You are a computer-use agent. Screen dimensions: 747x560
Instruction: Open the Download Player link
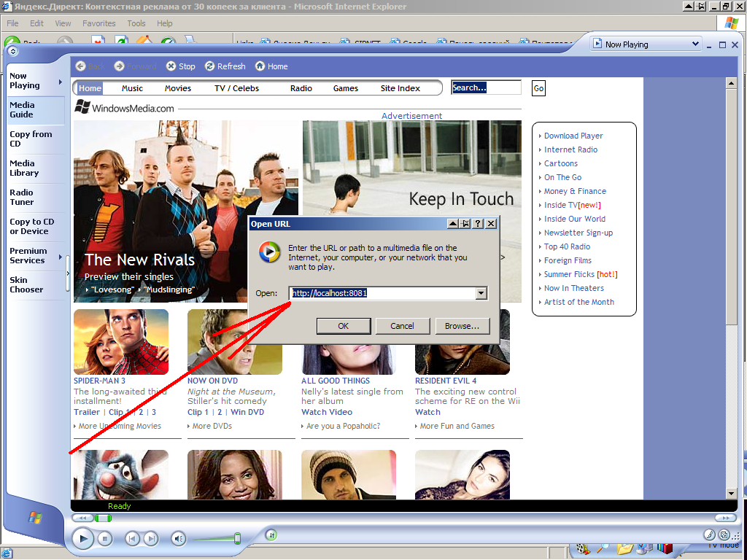click(573, 136)
